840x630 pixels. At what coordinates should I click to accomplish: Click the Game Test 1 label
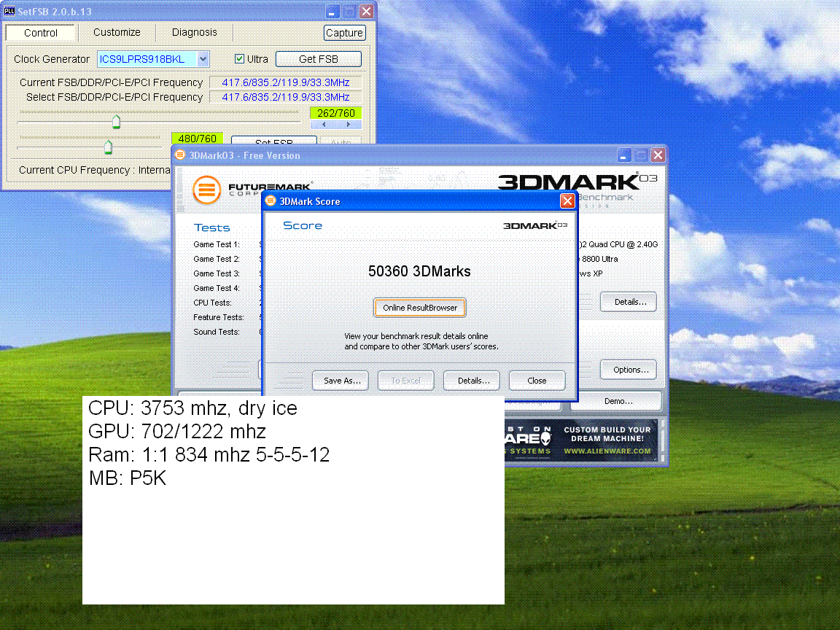click(x=217, y=244)
